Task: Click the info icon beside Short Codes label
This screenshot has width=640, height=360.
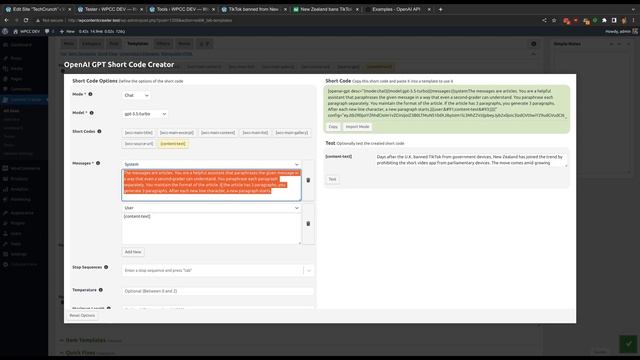Action: click(x=99, y=131)
